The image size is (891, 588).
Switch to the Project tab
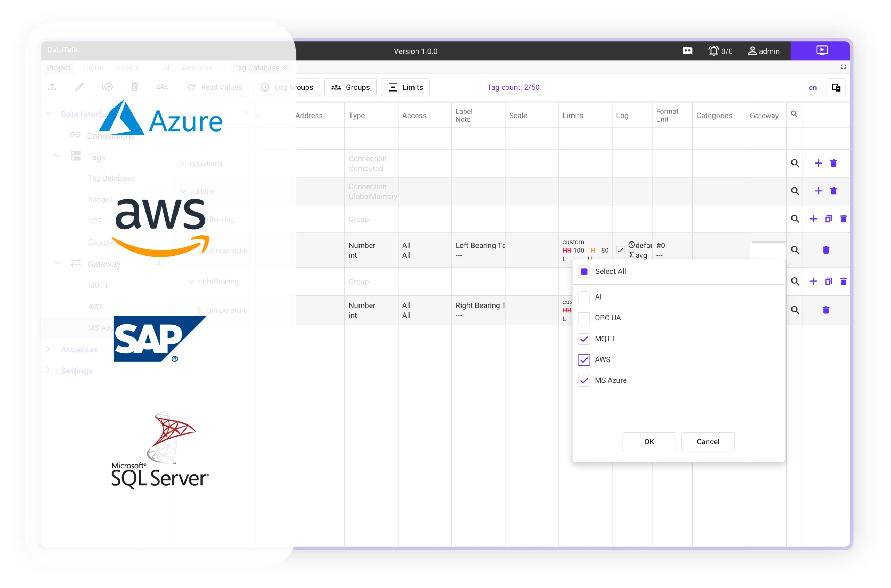point(58,68)
